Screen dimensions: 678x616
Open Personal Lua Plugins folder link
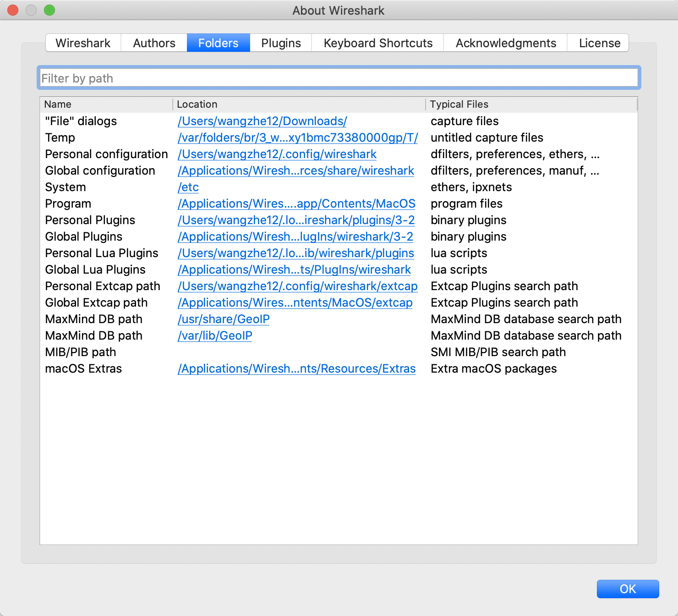tap(296, 253)
